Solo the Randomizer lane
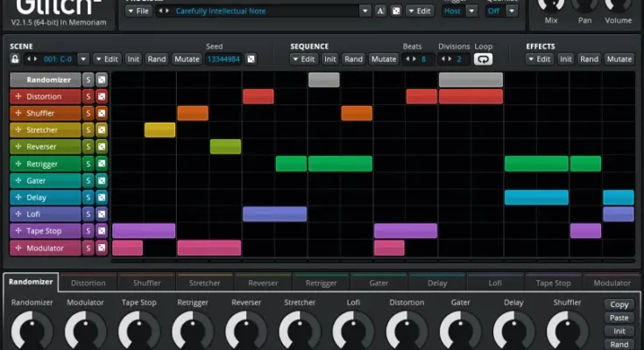 coord(88,80)
